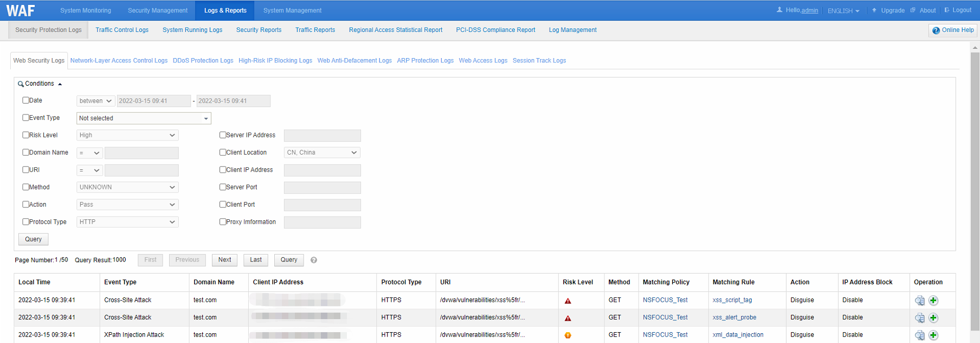Open the xss_script_tag matching rule link
This screenshot has height=343, width=980.
(x=732, y=300)
